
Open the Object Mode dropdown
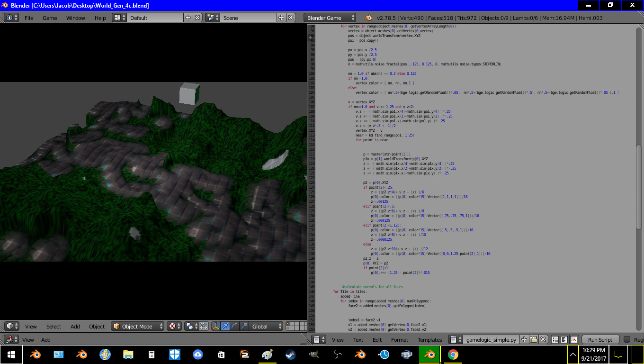tap(138, 326)
